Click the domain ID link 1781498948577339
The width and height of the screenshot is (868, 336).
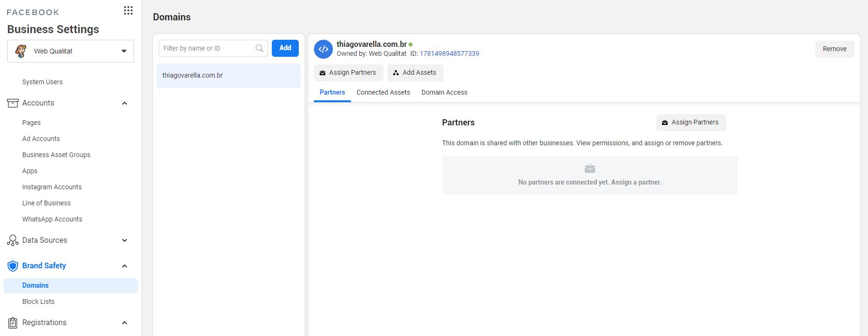[x=449, y=53]
